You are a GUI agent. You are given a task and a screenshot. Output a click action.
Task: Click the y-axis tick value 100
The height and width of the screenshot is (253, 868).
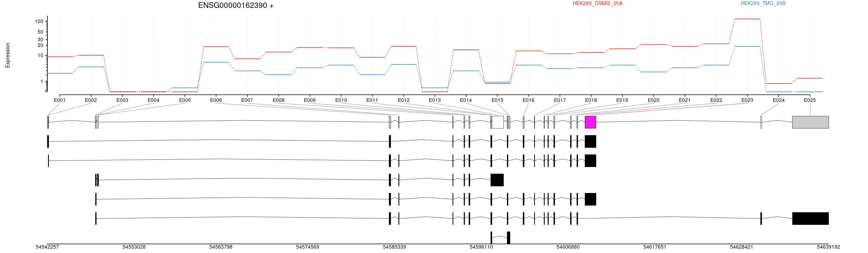tap(39, 22)
